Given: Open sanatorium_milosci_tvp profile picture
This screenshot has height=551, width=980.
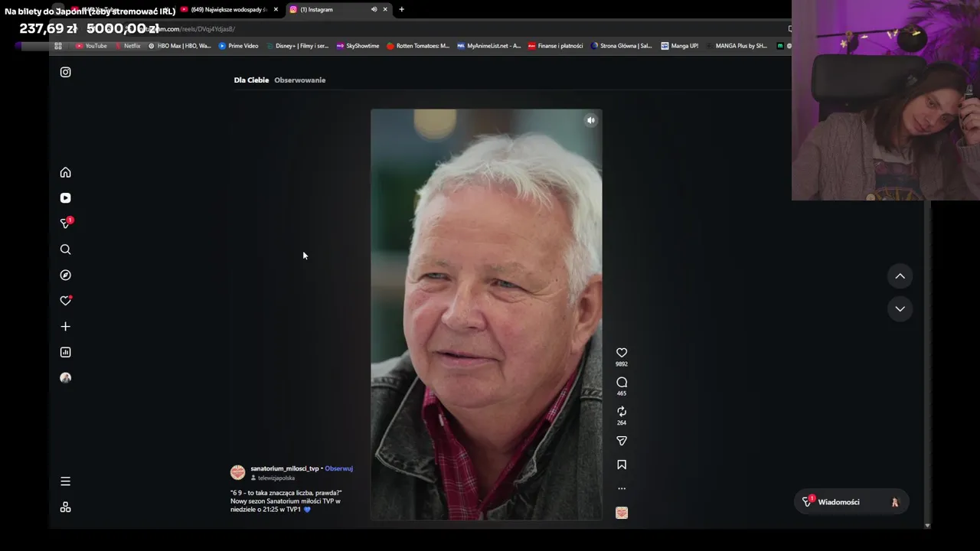Looking at the screenshot, I should 238,472.
